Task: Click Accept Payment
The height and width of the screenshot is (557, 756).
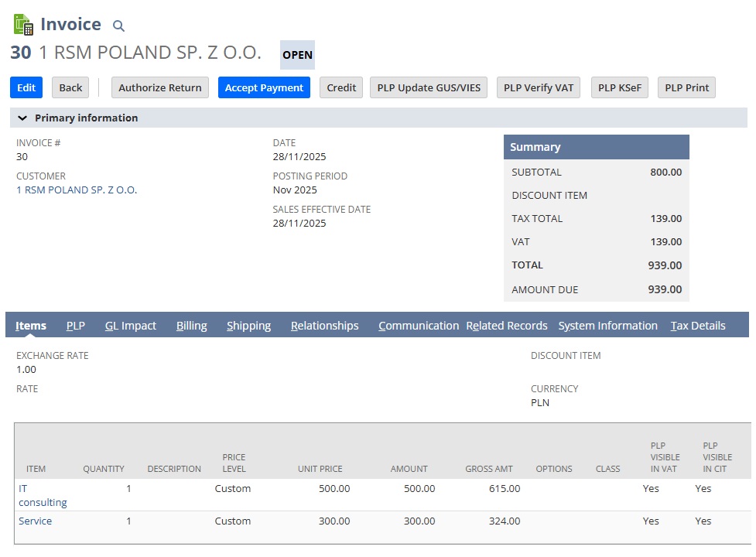Action: 264,87
